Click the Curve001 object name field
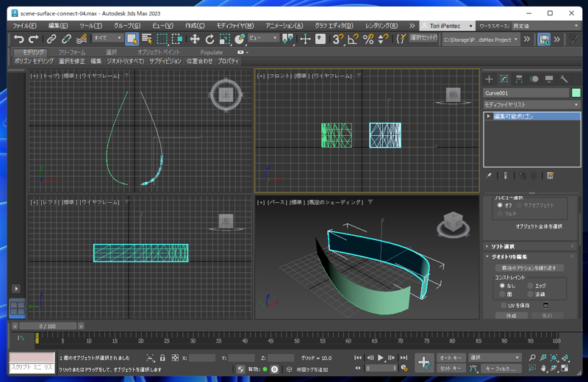The image size is (588, 382). (x=526, y=93)
